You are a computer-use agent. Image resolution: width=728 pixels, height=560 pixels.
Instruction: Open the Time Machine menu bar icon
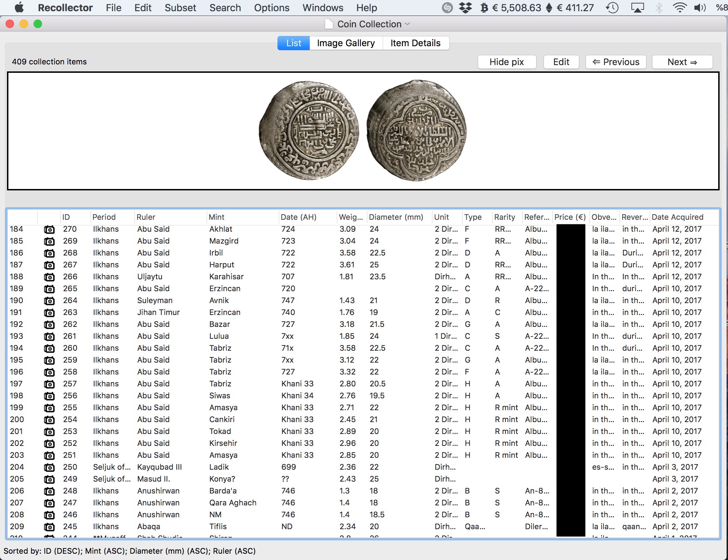(612, 8)
